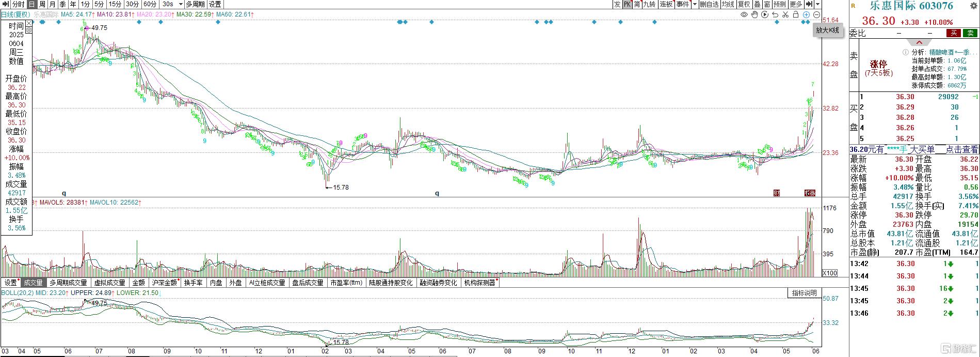Image resolution: width=980 pixels, height=357 pixels.
Task: Select the 陆股通持股变化 tab
Action: [x=391, y=283]
